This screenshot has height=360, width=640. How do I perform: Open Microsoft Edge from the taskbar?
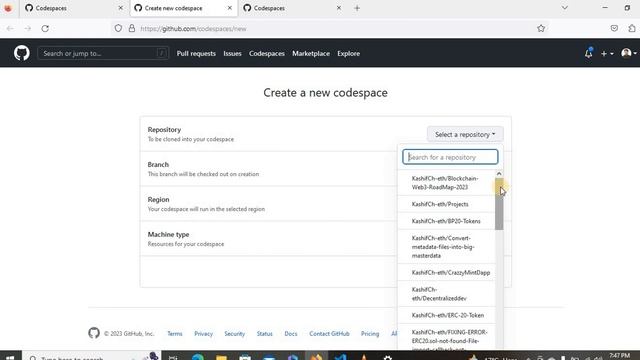click(x=198, y=357)
